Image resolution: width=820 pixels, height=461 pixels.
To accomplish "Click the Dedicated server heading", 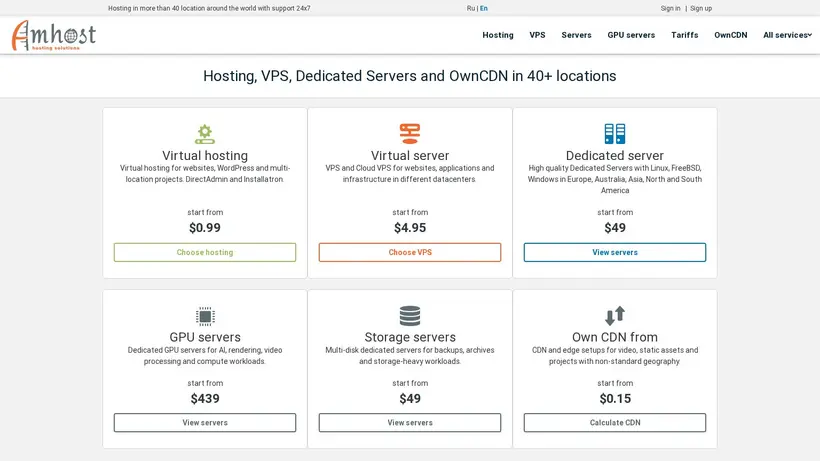I will 615,155.
